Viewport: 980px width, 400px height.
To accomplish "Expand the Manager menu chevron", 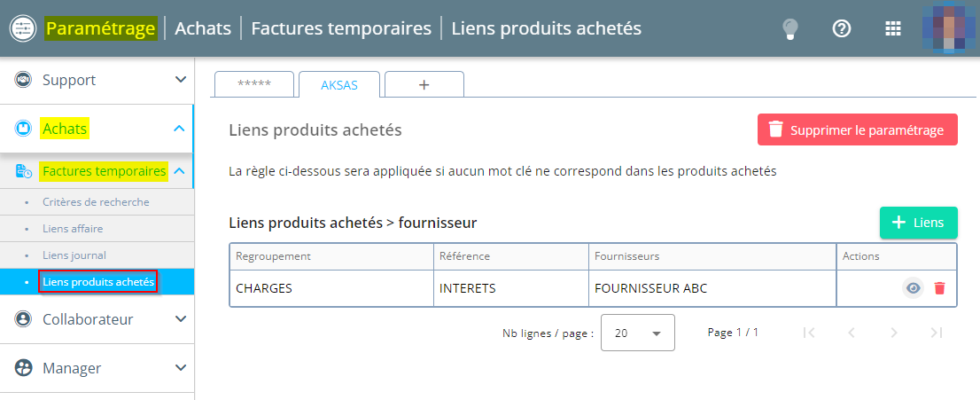I will pos(181,367).
